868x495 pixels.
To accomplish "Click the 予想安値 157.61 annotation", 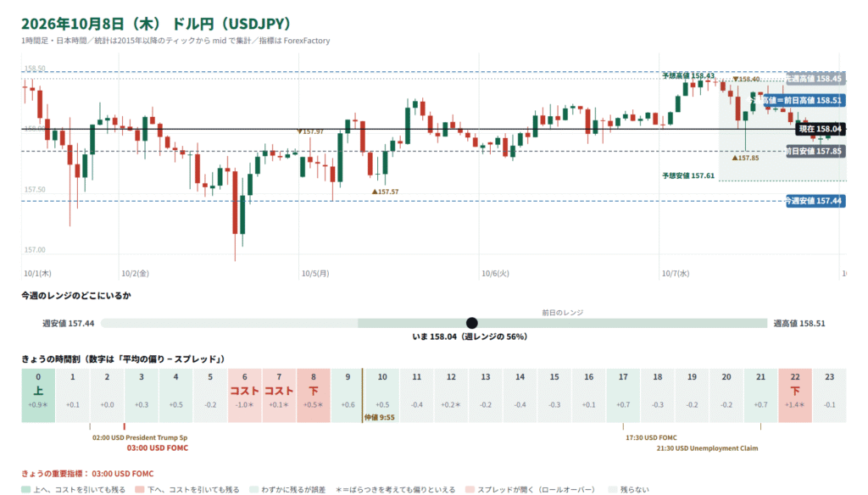I will (x=688, y=176).
